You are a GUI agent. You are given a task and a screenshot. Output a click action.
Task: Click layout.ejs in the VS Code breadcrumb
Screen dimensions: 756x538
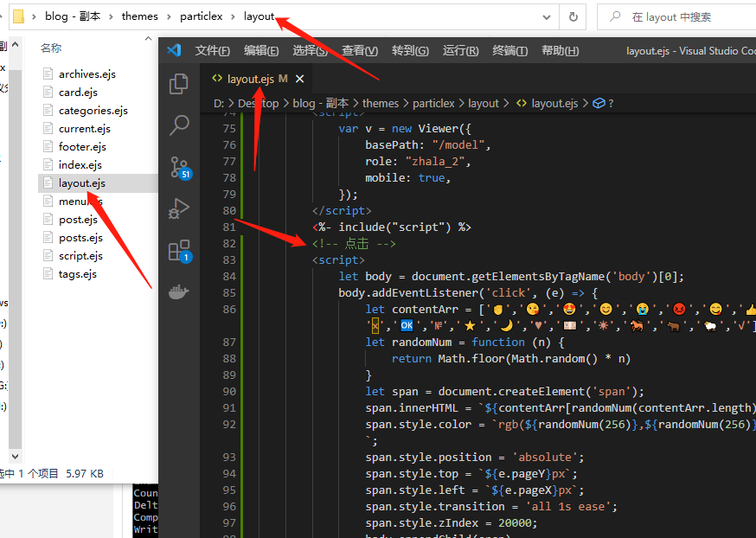click(554, 103)
